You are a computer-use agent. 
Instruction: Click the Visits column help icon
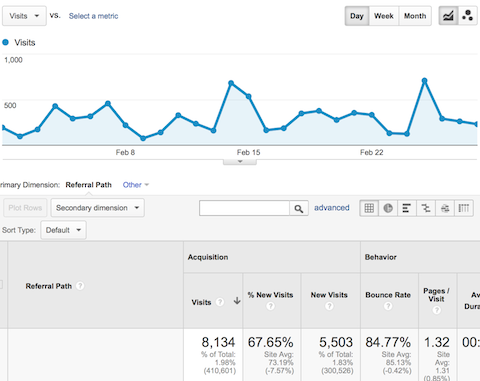(x=220, y=302)
